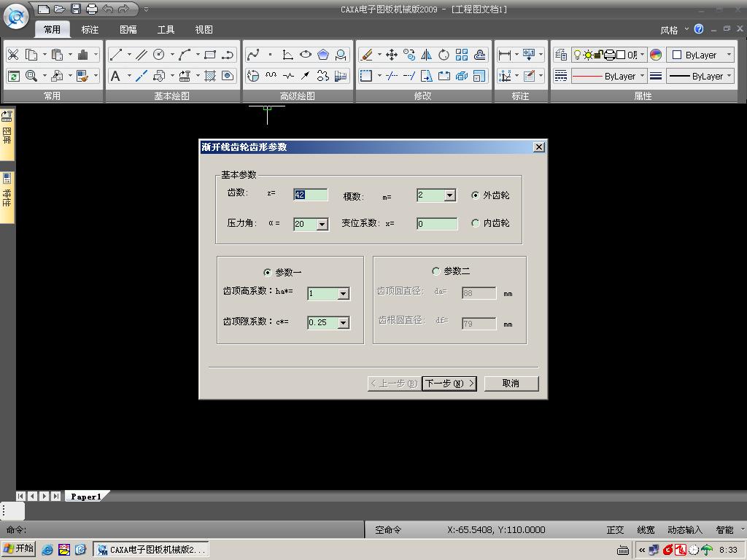The height and width of the screenshot is (560, 747).
Task: Toggle 正交 orthogonal mode in status bar
Action: [x=615, y=530]
